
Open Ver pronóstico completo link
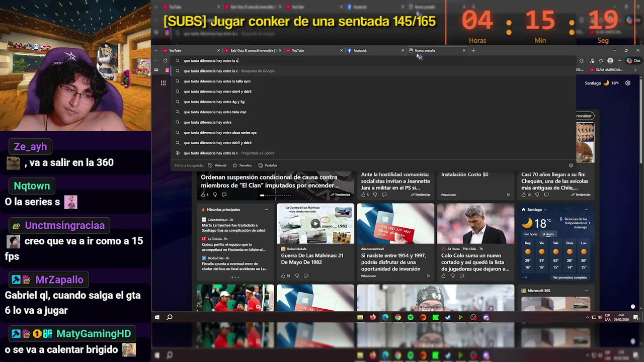tap(570, 278)
